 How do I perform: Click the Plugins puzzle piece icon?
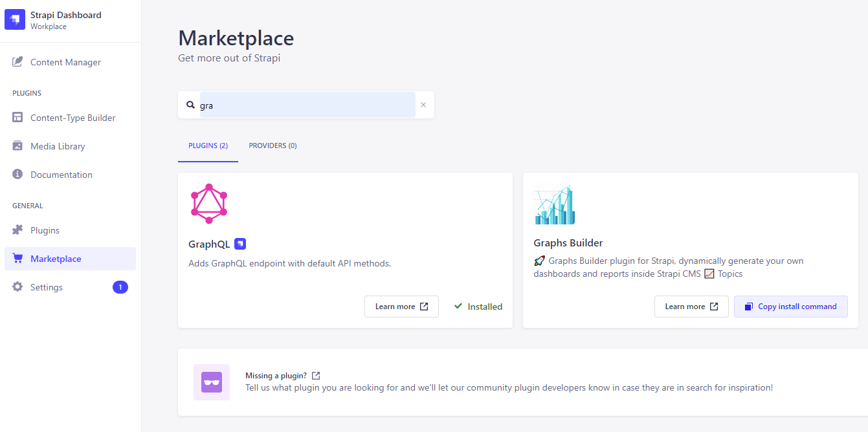tap(17, 230)
